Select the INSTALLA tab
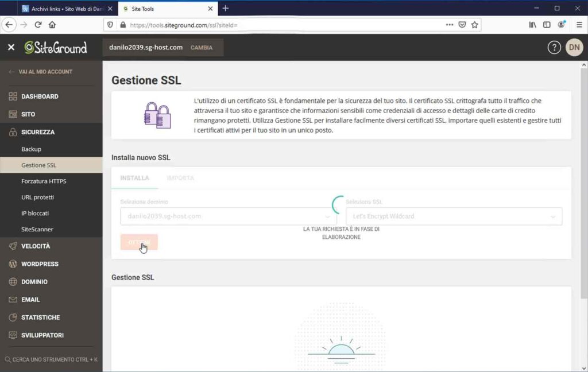The height and width of the screenshot is (372, 588). (x=134, y=178)
